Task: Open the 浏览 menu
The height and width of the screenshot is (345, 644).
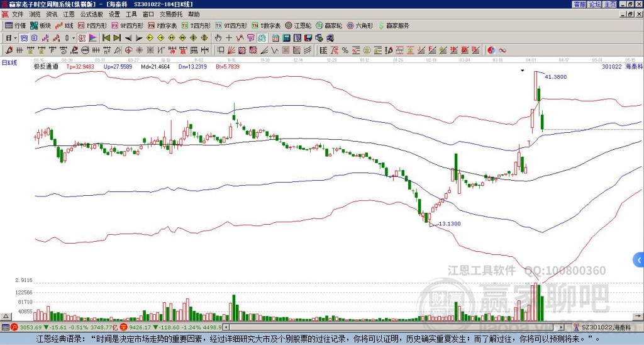Action: (x=35, y=14)
